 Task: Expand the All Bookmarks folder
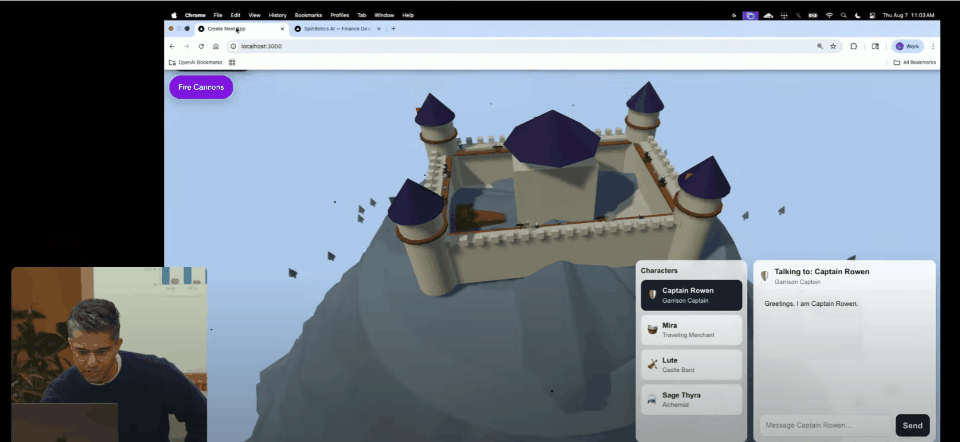point(914,62)
